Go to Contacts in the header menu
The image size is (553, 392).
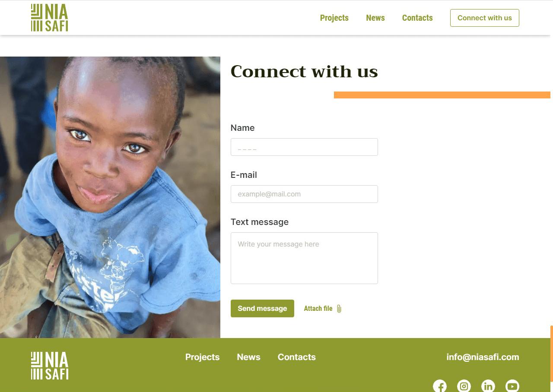click(x=417, y=18)
